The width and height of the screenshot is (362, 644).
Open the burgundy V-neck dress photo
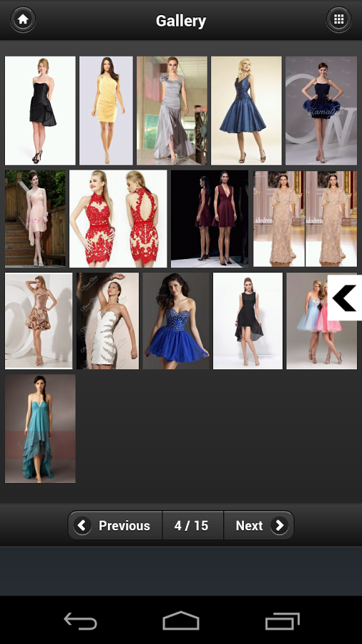[x=210, y=219]
